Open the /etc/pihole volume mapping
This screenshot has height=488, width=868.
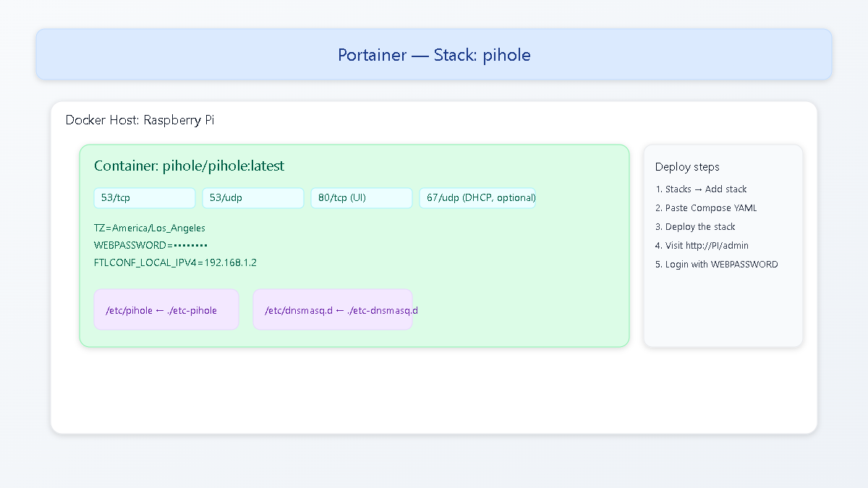coord(166,309)
